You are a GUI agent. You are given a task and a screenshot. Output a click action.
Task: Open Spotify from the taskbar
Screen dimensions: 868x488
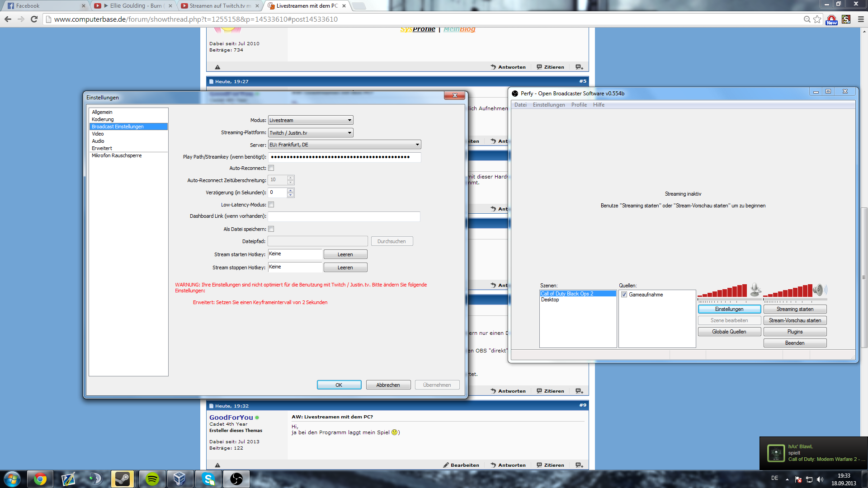[152, 479]
